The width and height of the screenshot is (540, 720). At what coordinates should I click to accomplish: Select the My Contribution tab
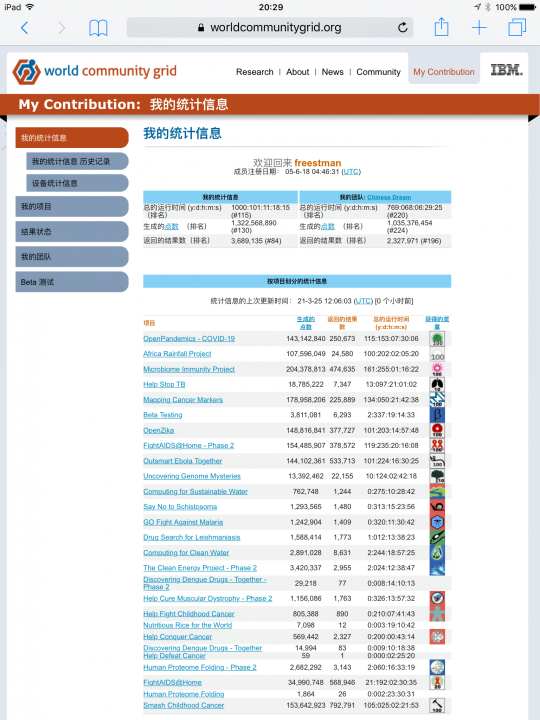tap(444, 72)
